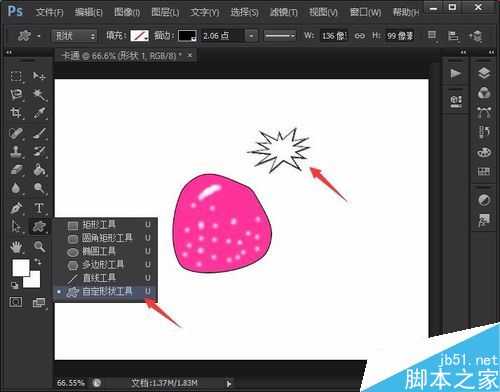Toggle Quick Mask mode
This screenshot has width=500, height=392.
tap(16, 303)
